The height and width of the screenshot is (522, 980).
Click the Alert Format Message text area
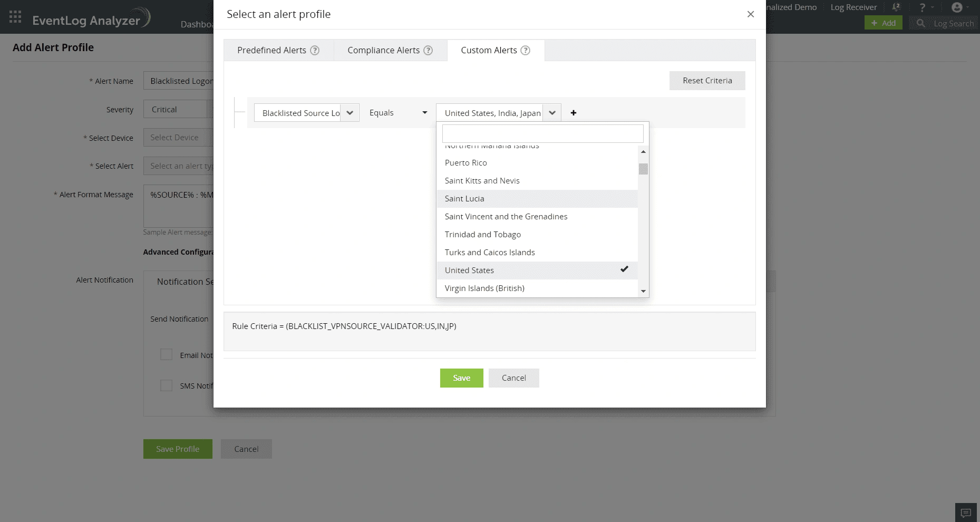pyautogui.click(x=178, y=206)
